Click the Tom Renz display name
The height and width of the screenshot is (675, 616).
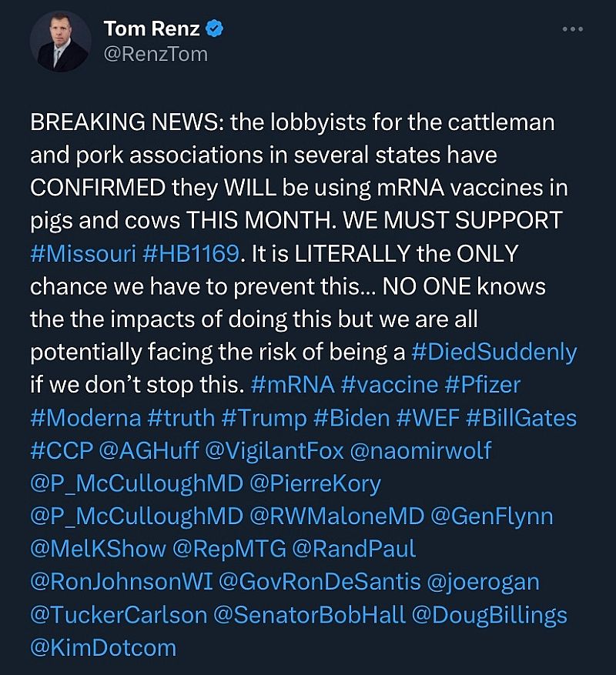[x=152, y=29]
